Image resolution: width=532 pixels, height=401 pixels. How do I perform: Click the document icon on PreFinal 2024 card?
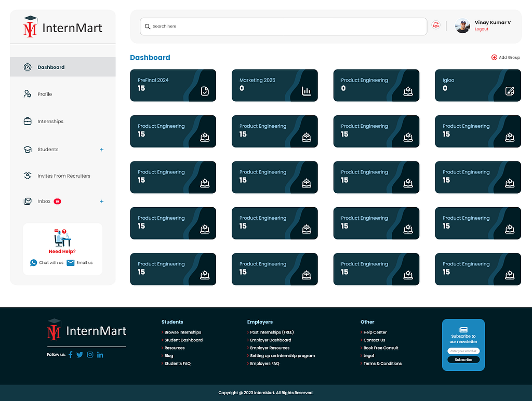coord(205,91)
